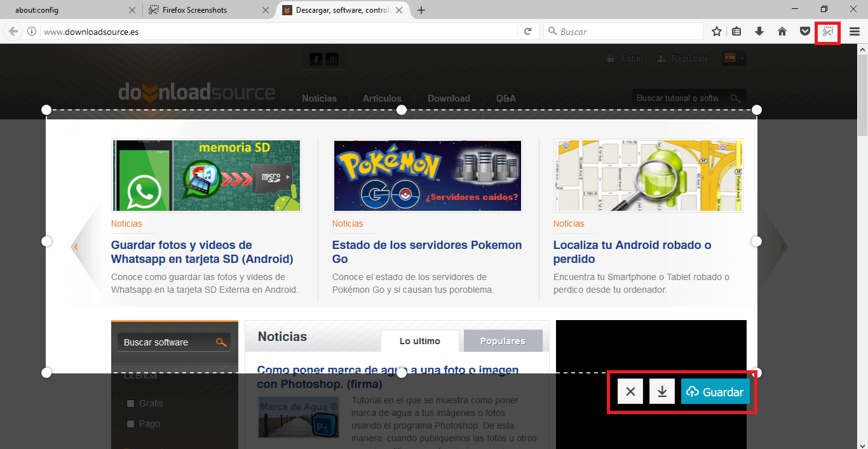Click the Firefox Buscar search box
Image resolution: width=868 pixels, height=449 pixels.
point(623,31)
